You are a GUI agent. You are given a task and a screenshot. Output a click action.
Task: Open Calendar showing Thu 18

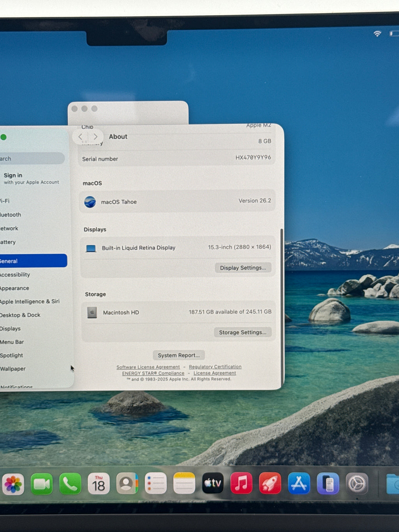click(x=99, y=484)
